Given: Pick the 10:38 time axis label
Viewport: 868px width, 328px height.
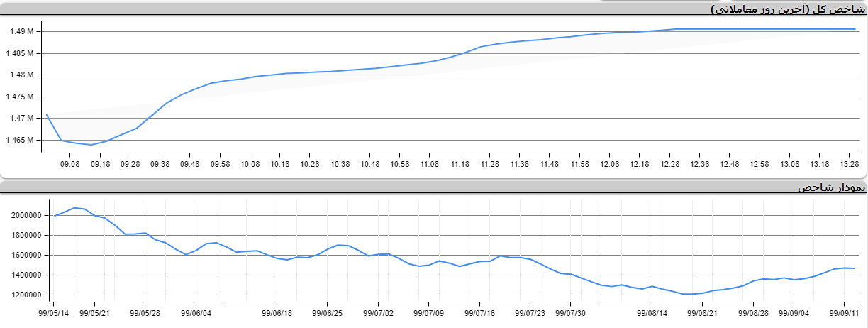Looking at the screenshot, I should (x=340, y=164).
